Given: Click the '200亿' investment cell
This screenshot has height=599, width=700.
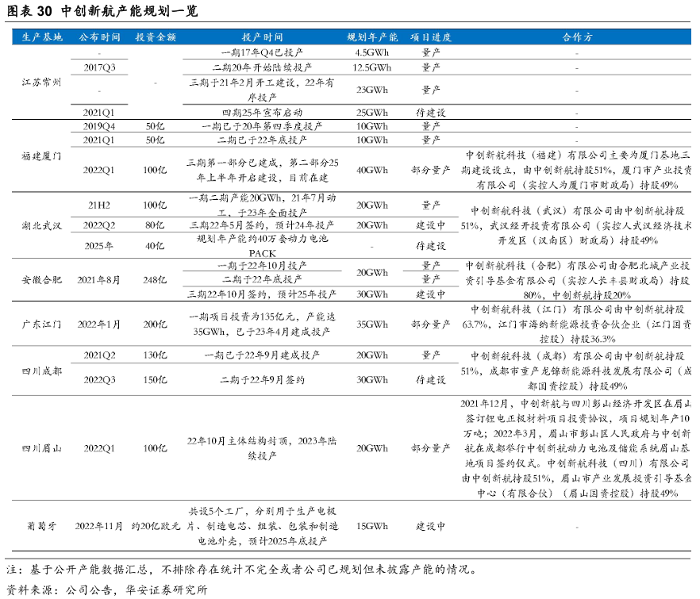Looking at the screenshot, I should [155, 324].
